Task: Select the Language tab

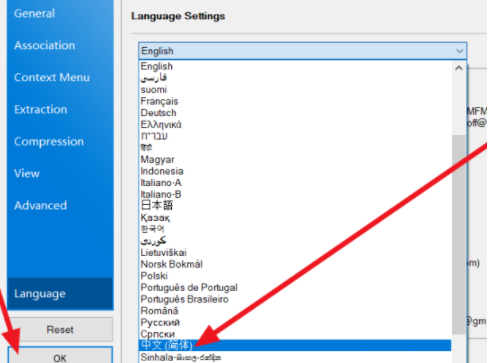Action: [x=60, y=294]
